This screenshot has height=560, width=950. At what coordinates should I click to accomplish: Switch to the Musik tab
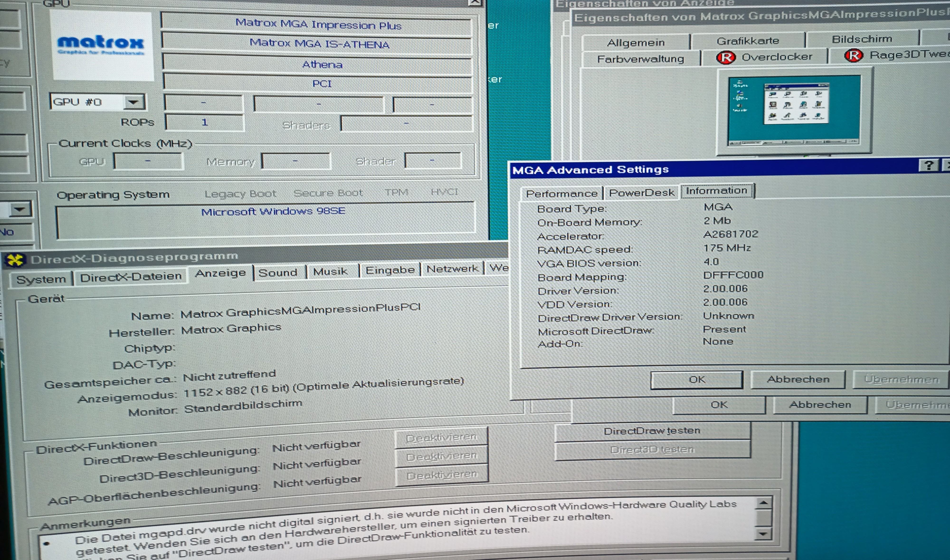point(330,271)
